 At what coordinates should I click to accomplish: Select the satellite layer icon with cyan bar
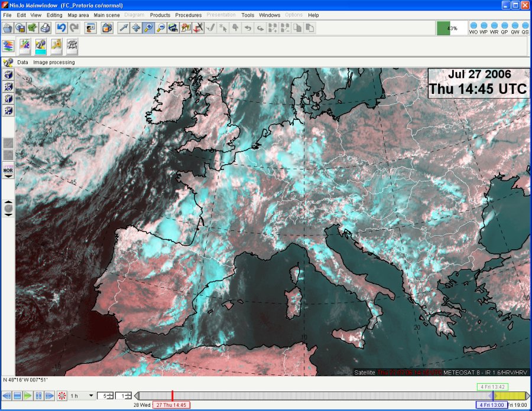pos(41,46)
